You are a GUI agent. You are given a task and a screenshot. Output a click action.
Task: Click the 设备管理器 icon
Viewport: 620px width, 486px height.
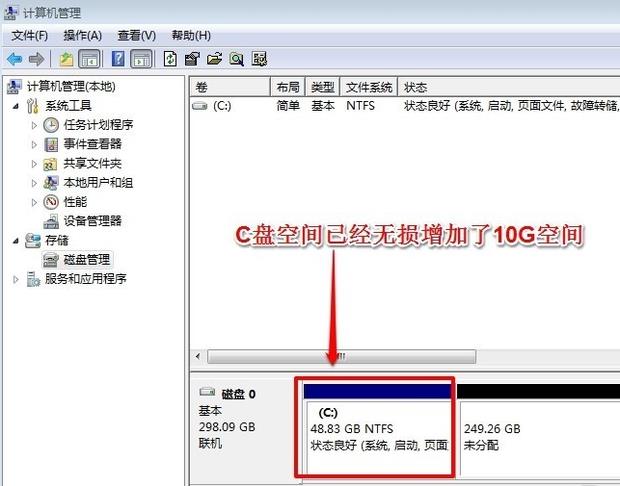(51, 221)
